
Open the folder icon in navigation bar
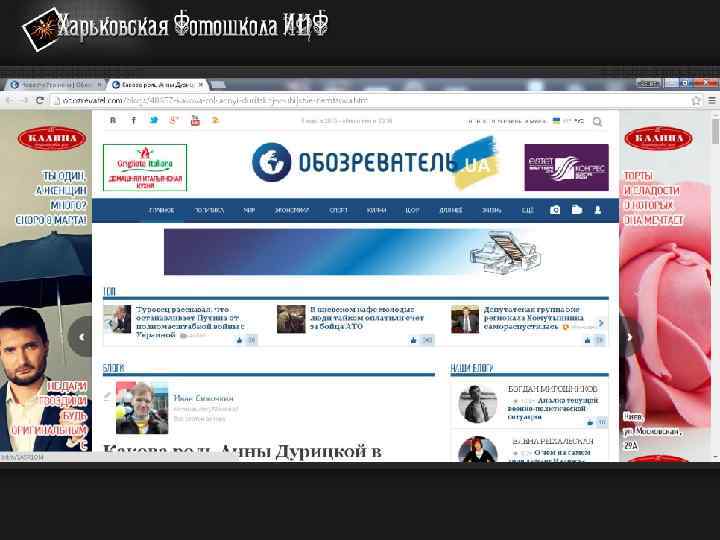click(577, 210)
